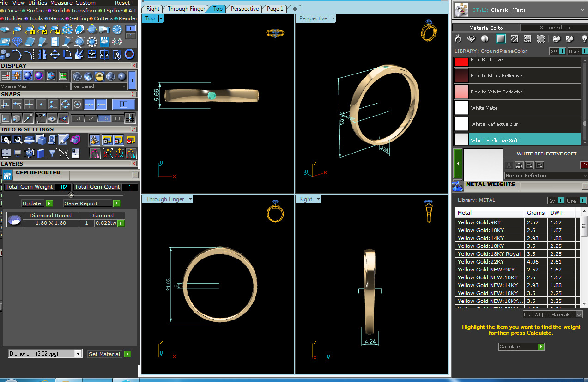Click the Metal Weights flask icon

click(x=457, y=186)
